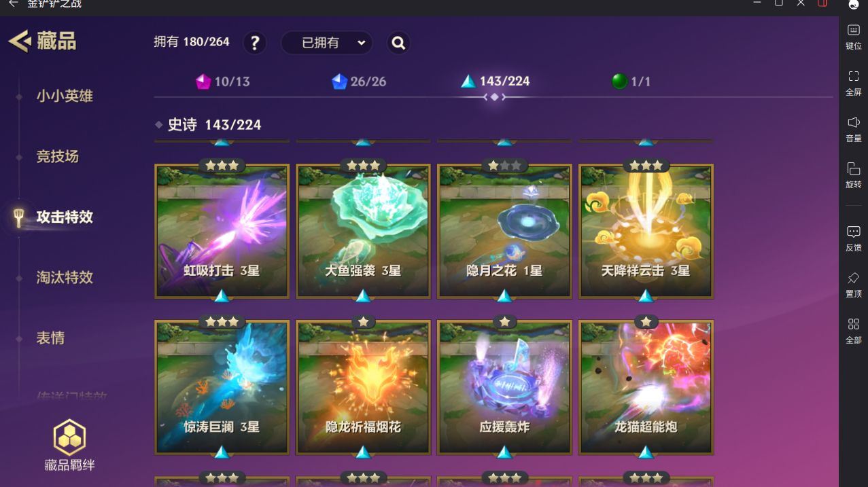This screenshot has height=487, width=868.
Task: Select the blue gem 26/26 tab
Action: [359, 82]
